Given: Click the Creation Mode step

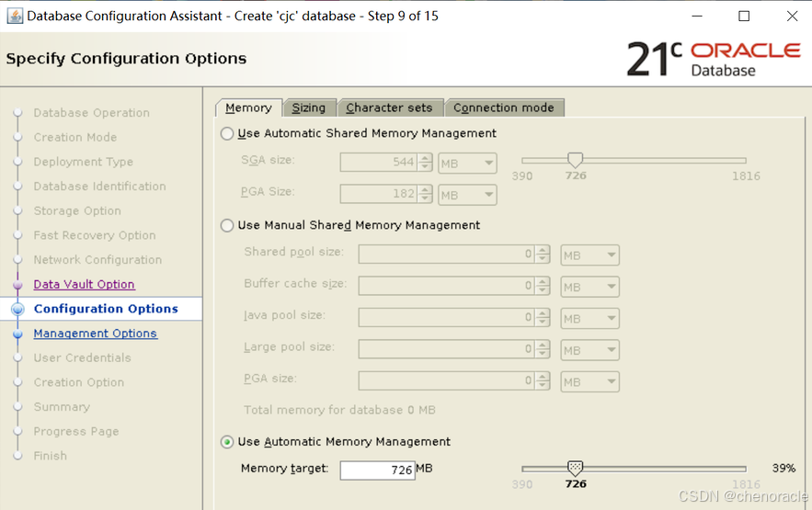Looking at the screenshot, I should [x=75, y=137].
